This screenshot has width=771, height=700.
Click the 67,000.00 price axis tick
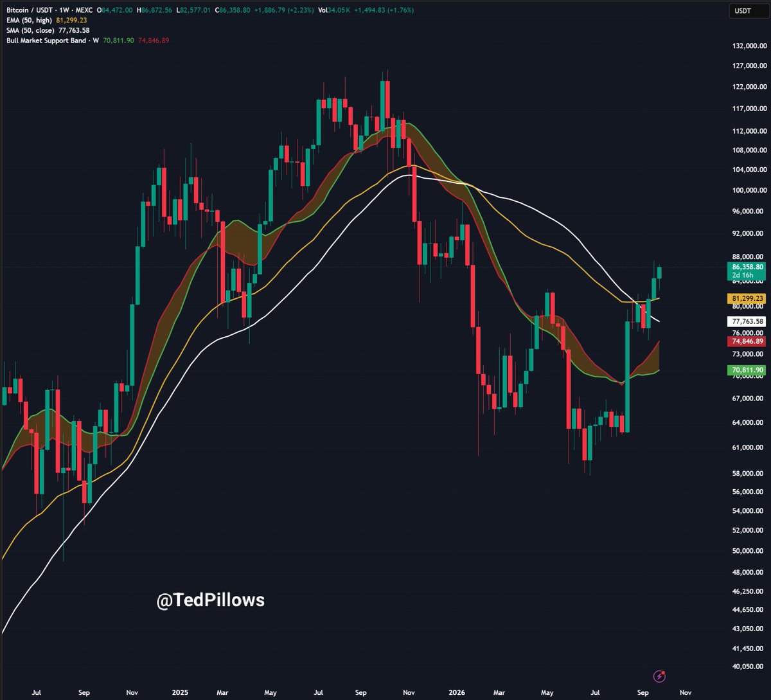coord(748,399)
